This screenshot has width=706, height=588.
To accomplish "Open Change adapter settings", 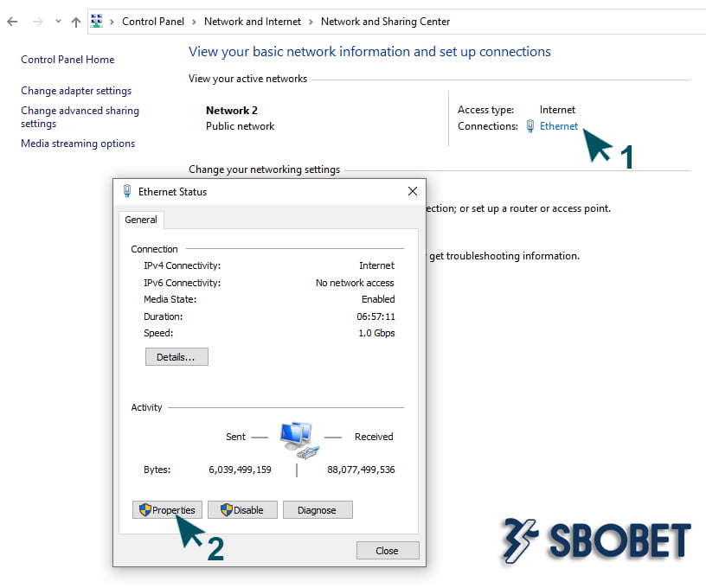I will click(x=76, y=91).
